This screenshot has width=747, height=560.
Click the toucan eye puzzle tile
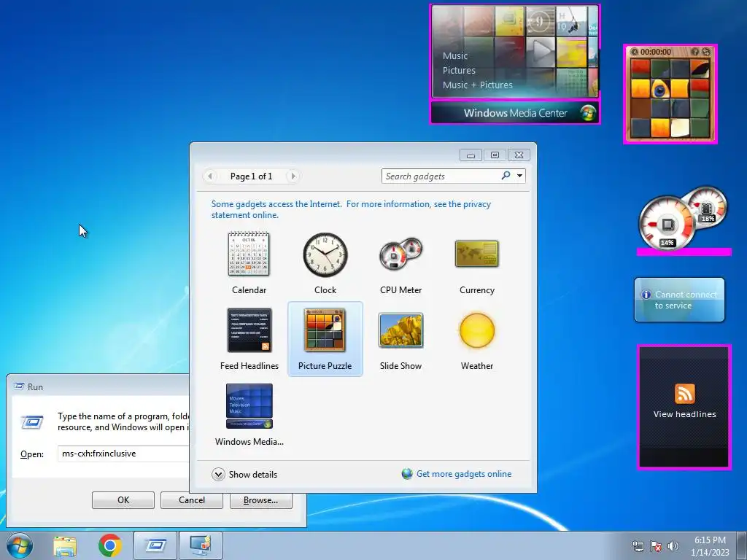660,88
